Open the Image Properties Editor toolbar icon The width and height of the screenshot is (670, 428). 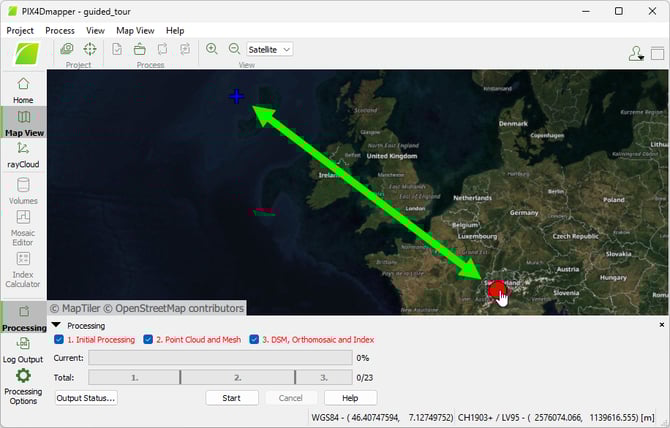coord(67,49)
